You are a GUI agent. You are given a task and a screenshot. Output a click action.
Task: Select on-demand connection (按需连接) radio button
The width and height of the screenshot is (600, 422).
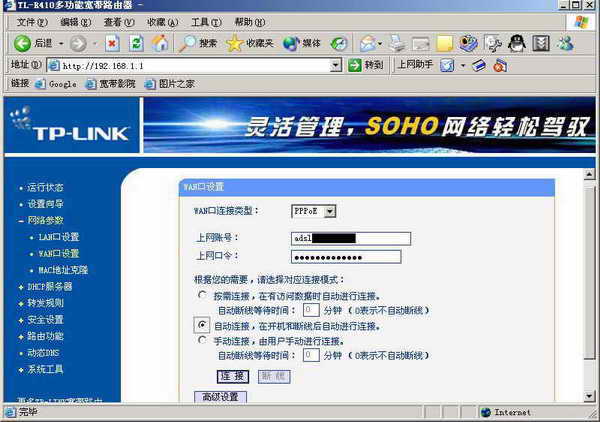click(203, 296)
